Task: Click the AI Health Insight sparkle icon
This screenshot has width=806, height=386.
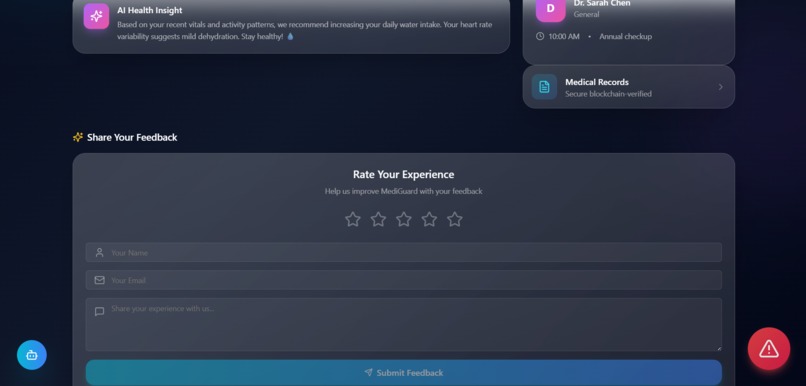Action: click(96, 16)
